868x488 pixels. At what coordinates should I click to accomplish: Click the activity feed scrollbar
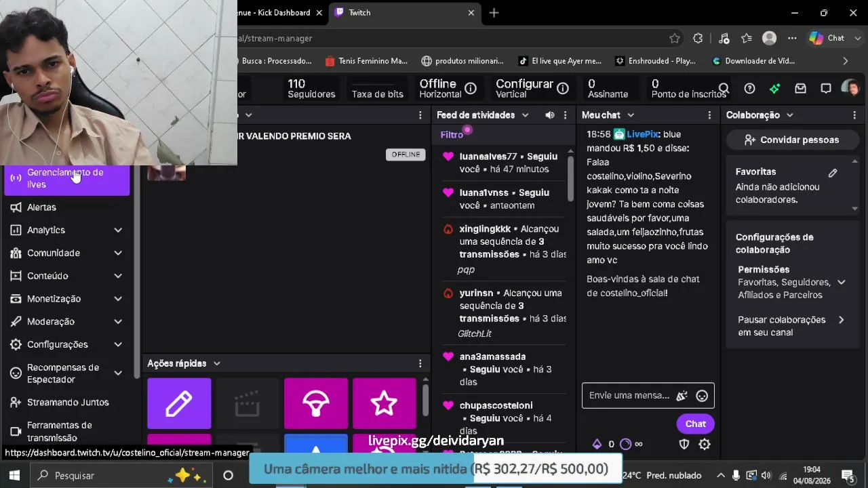[570, 180]
